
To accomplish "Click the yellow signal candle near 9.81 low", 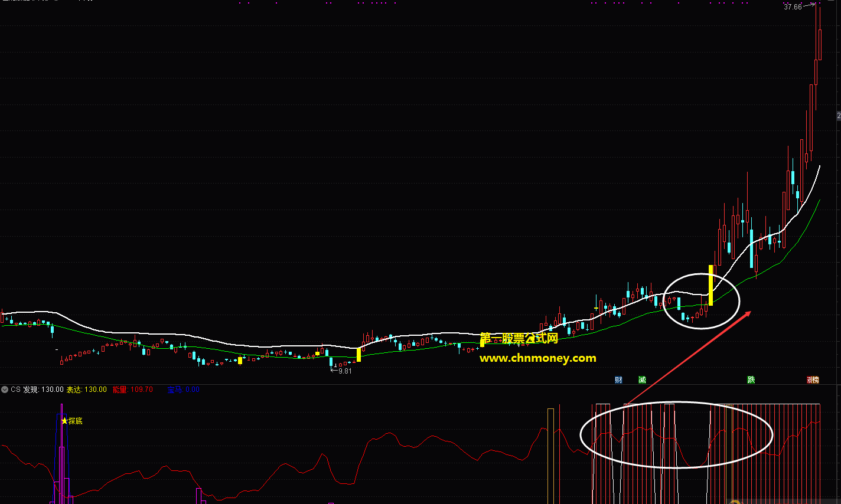I will [358, 355].
